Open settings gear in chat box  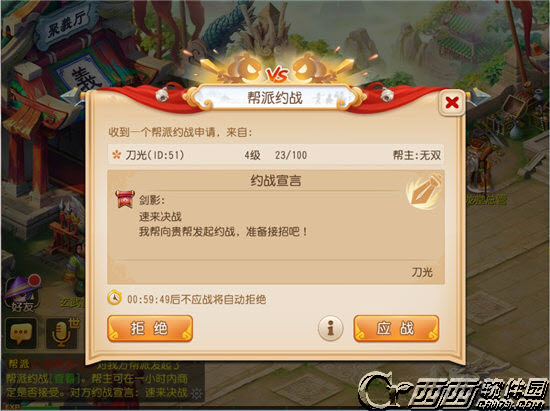pyautogui.click(x=196, y=394)
